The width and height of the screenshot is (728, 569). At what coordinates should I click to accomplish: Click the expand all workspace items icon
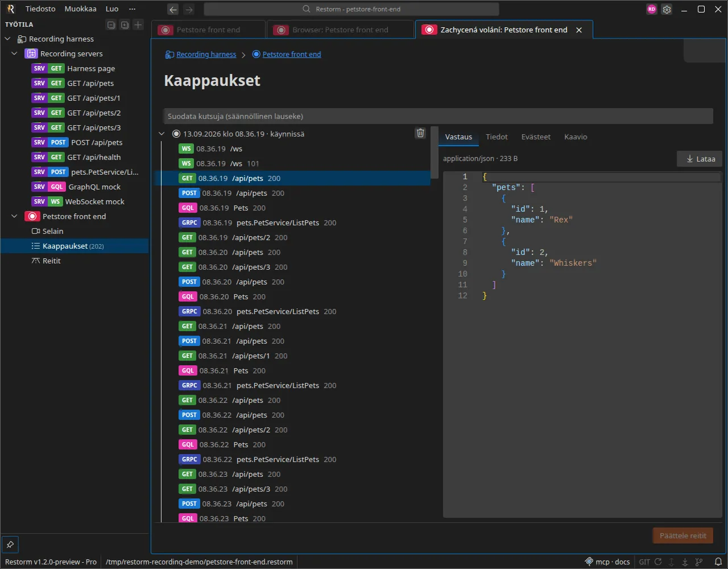pos(125,24)
